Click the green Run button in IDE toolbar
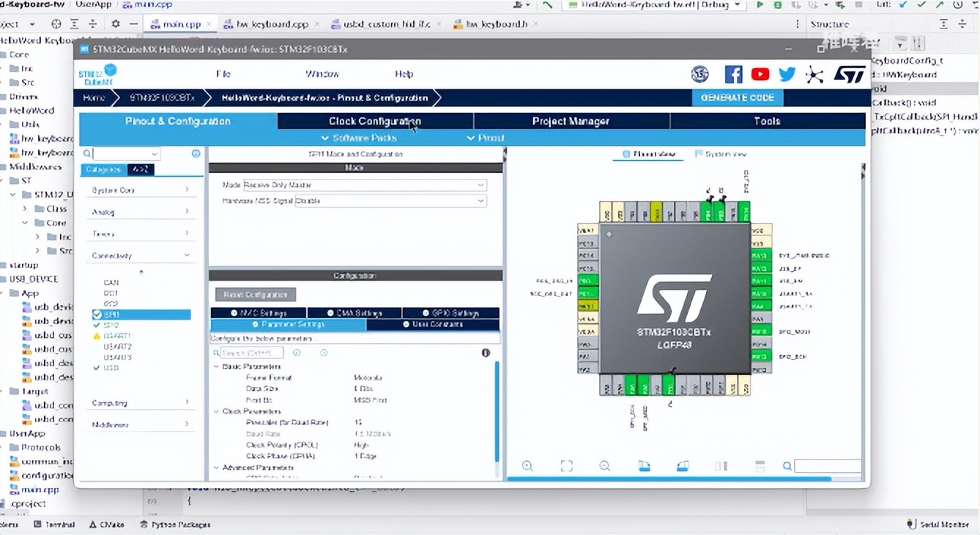980x535 pixels. coord(760,5)
